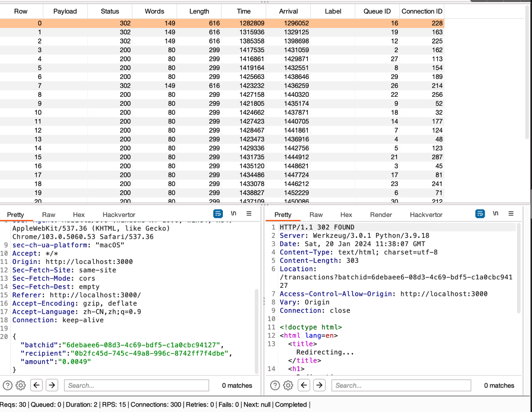
Task: Open request search settings gear
Action: 21,385
